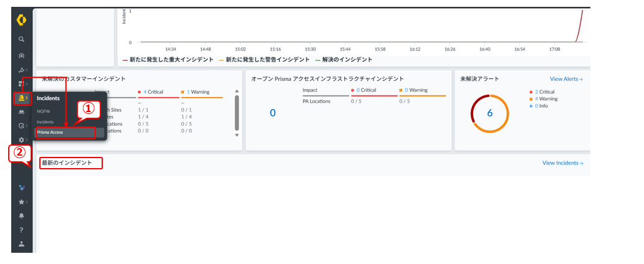This screenshot has width=644, height=264.
Task: Toggle the red 新たに発生した重大インシデント legend
Action: coord(168,59)
